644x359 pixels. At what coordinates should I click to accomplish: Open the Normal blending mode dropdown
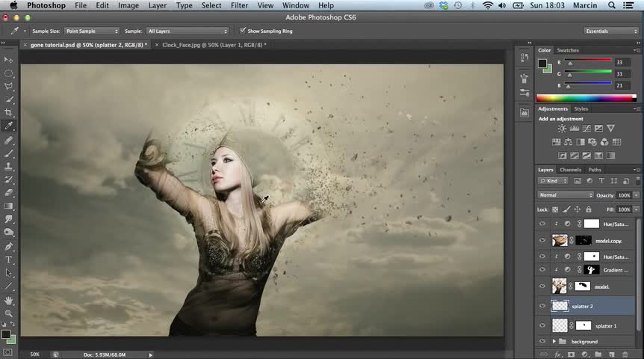[565, 195]
